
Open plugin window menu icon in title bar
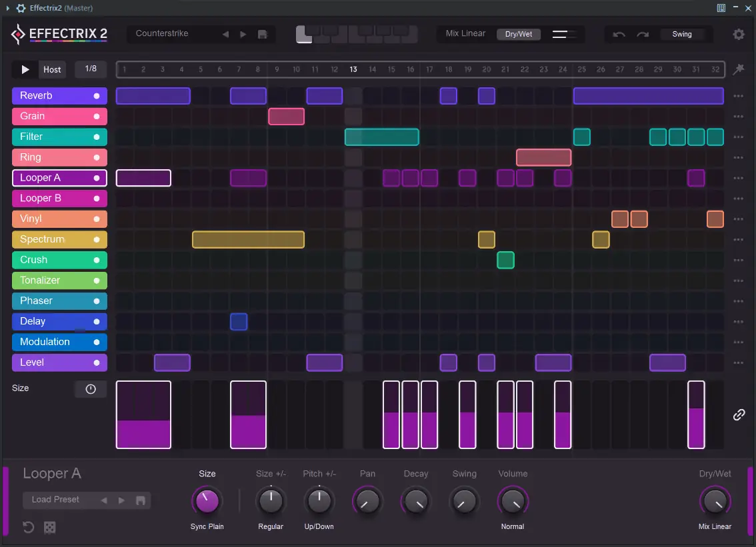[721, 8]
